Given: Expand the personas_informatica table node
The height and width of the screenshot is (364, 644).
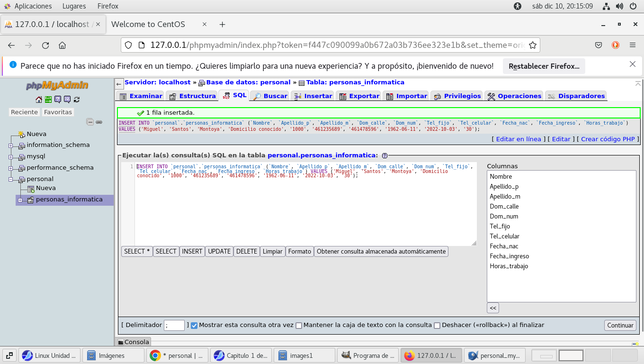Looking at the screenshot, I should 20,200.
